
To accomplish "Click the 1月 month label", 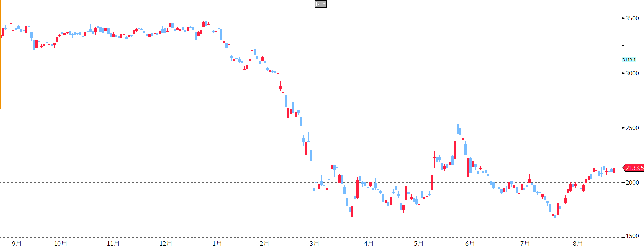I will coord(217,243).
